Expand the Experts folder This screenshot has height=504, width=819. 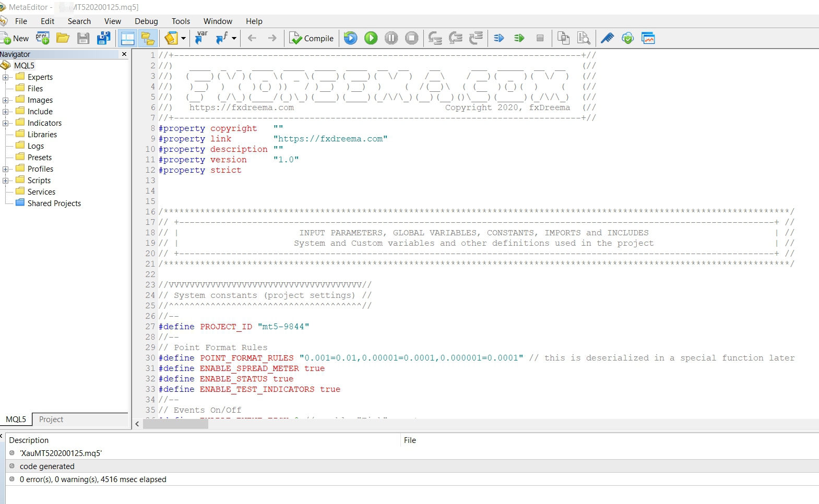point(5,77)
